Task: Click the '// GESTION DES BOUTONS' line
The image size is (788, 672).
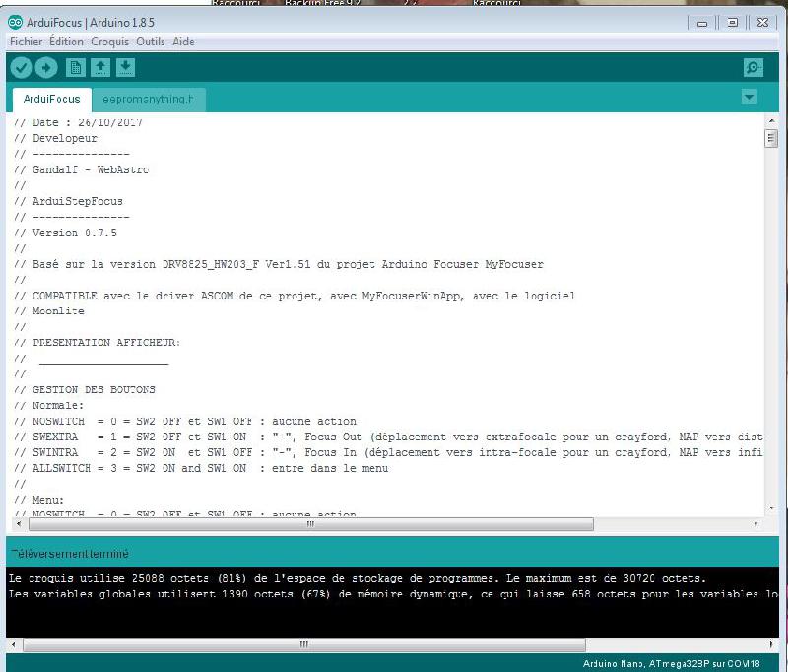Action: tap(85, 390)
